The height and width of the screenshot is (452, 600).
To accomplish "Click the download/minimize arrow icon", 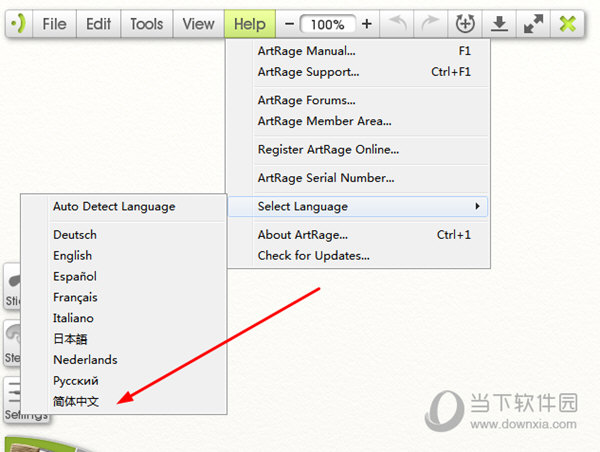I will click(x=499, y=24).
